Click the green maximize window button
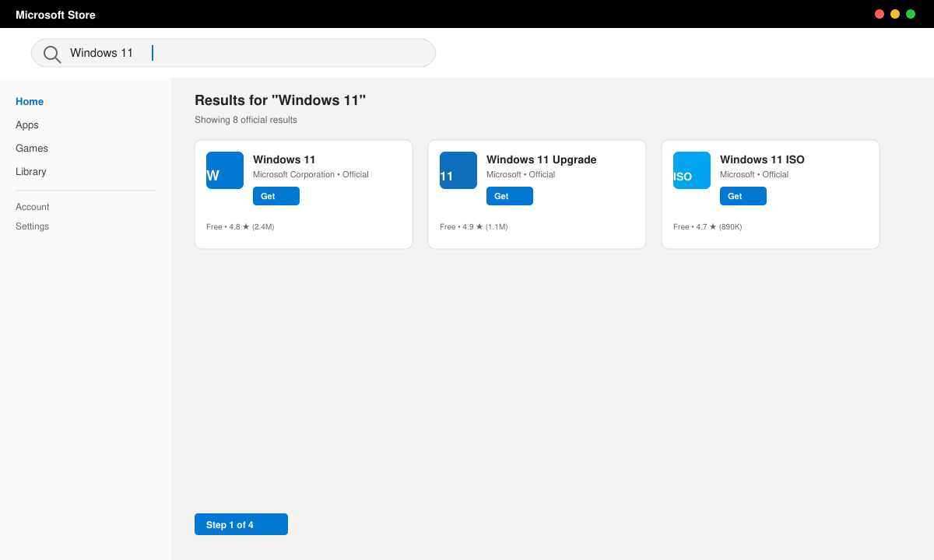934x560 pixels. 911,14
